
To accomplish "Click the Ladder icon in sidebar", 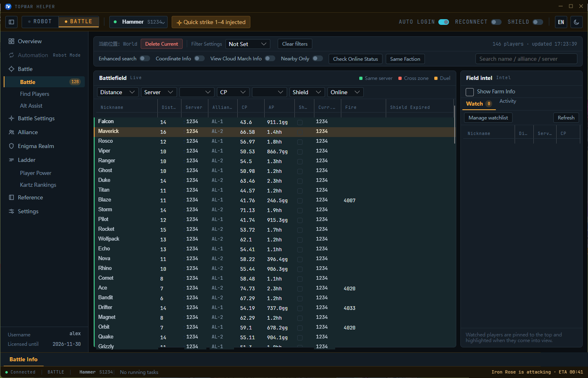I will coord(11,160).
